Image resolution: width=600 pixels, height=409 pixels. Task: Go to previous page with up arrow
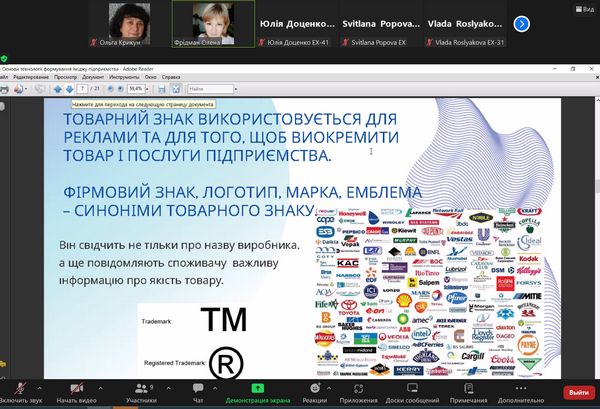click(x=57, y=88)
